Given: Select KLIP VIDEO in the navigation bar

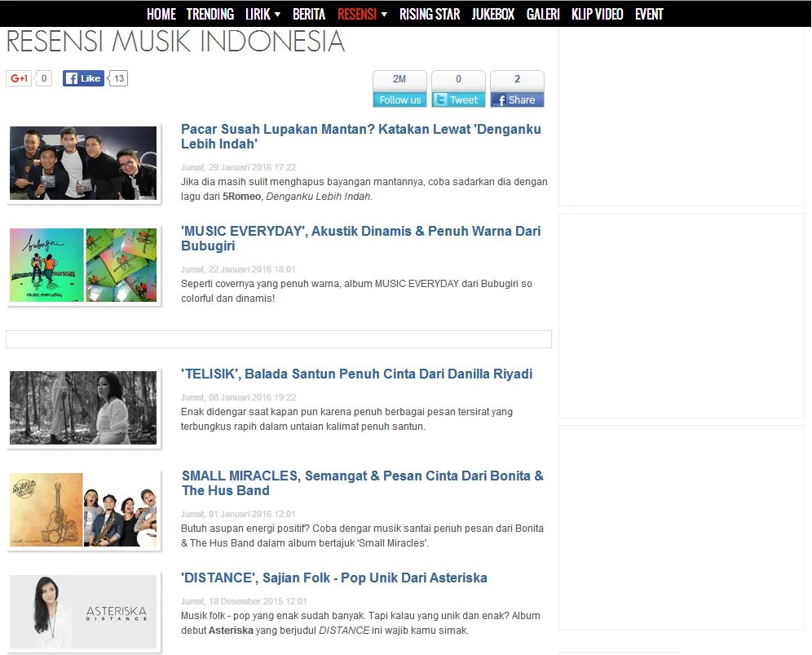Looking at the screenshot, I should point(597,14).
